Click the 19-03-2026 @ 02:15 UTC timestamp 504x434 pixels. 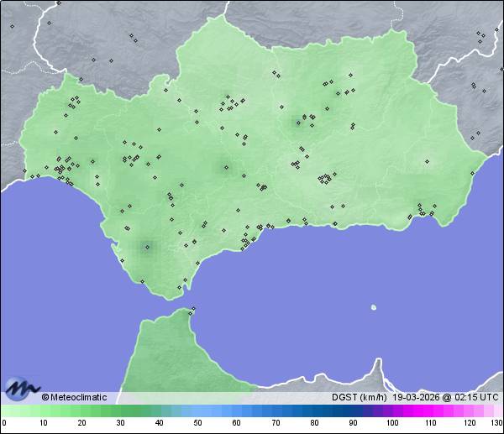[445, 397]
